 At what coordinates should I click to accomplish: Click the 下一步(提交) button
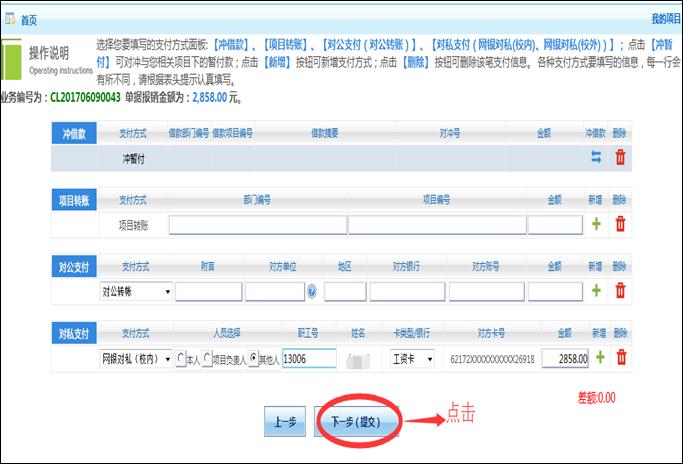coord(356,421)
